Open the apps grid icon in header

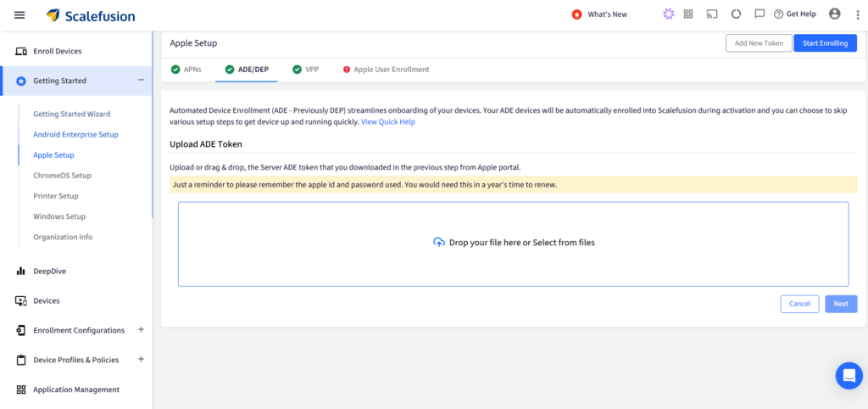pyautogui.click(x=688, y=14)
